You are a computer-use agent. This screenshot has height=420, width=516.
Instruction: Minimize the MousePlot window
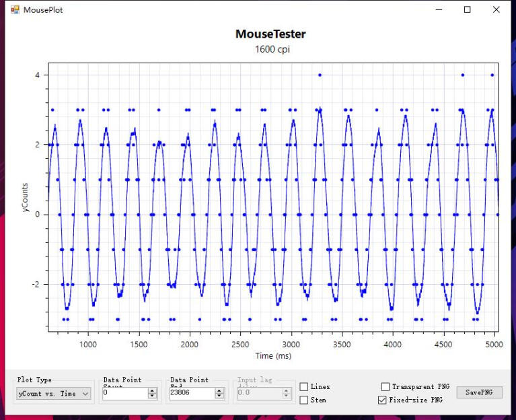[439, 10]
